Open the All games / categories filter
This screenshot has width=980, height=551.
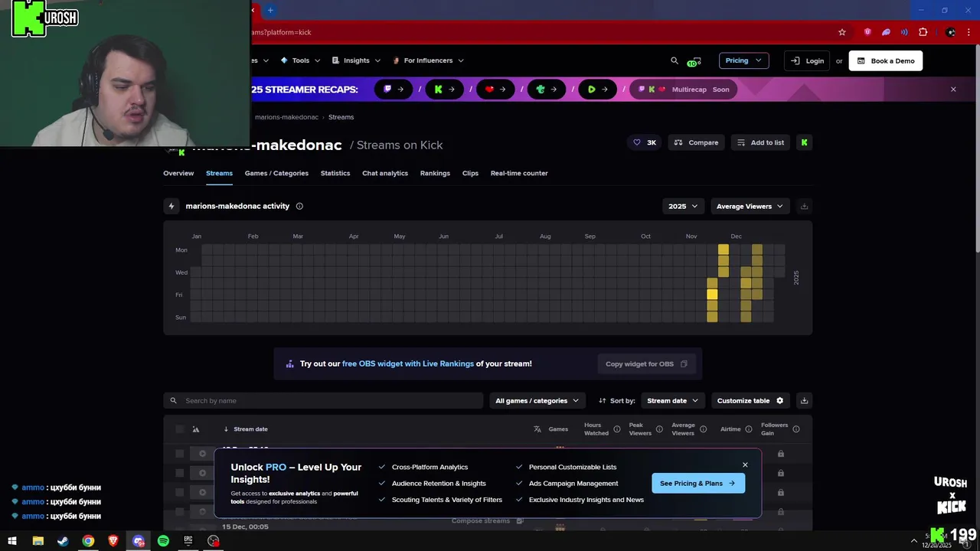click(537, 400)
